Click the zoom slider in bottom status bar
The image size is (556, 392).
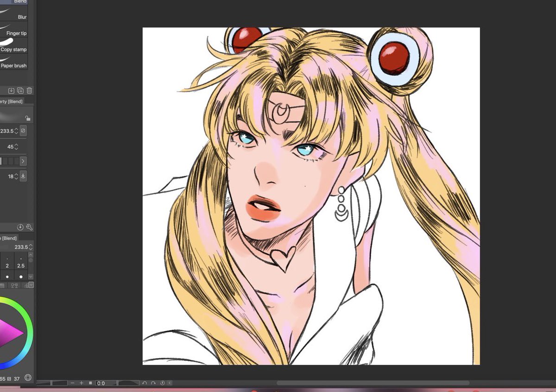(53, 383)
